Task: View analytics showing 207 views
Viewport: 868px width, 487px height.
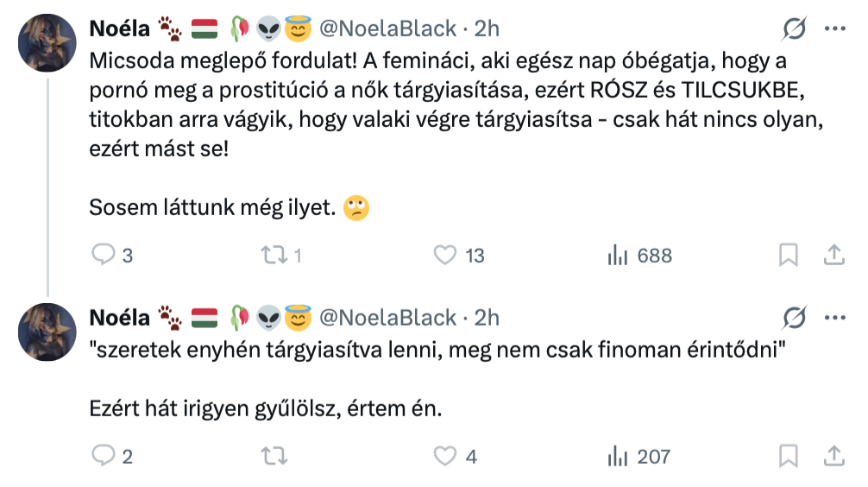Action: point(618,456)
